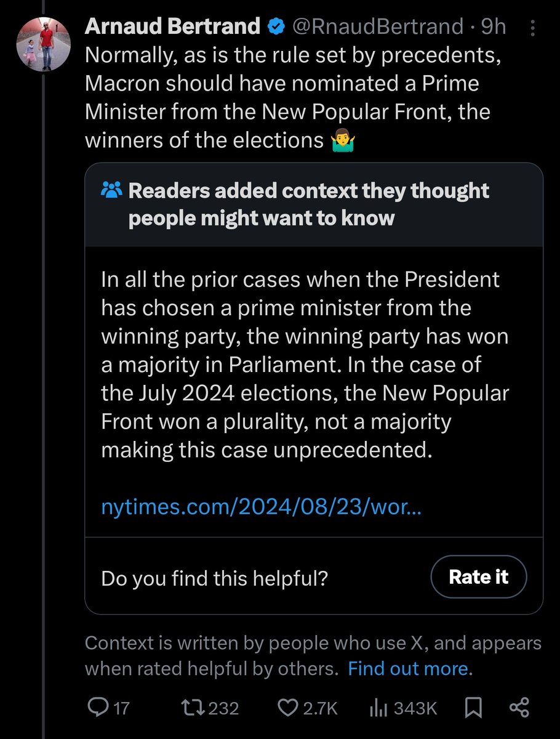Tap the Arnaud Bertrand display name

[172, 26]
